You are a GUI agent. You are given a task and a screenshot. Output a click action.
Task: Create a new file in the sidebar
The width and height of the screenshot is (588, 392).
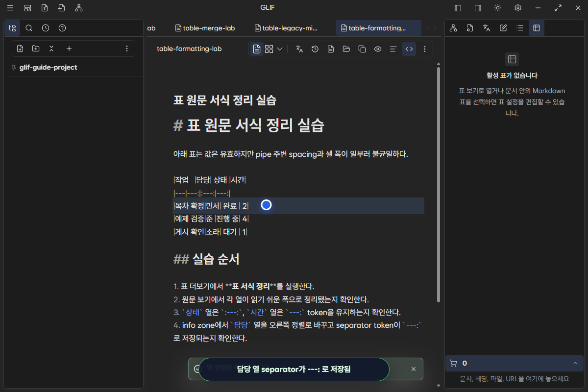pos(20,49)
